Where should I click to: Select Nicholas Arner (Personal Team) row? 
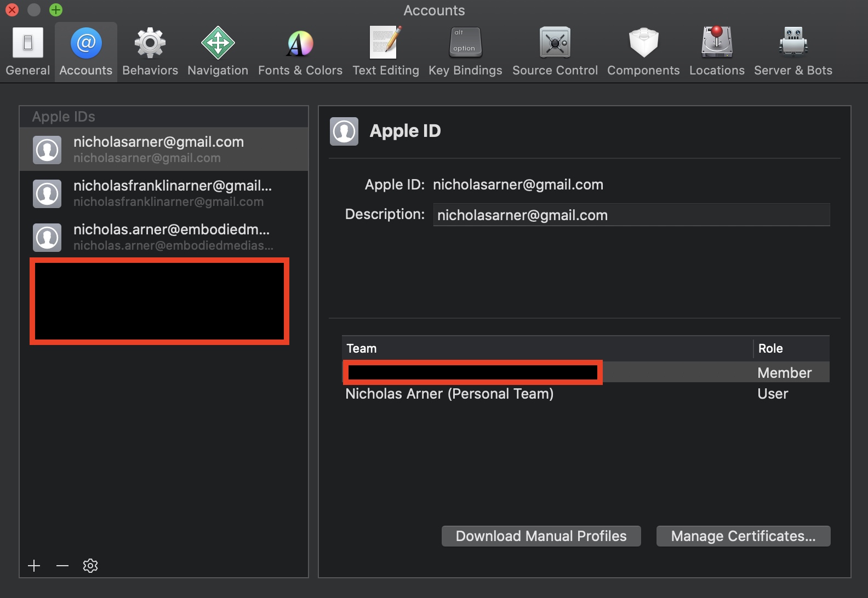[586, 394]
